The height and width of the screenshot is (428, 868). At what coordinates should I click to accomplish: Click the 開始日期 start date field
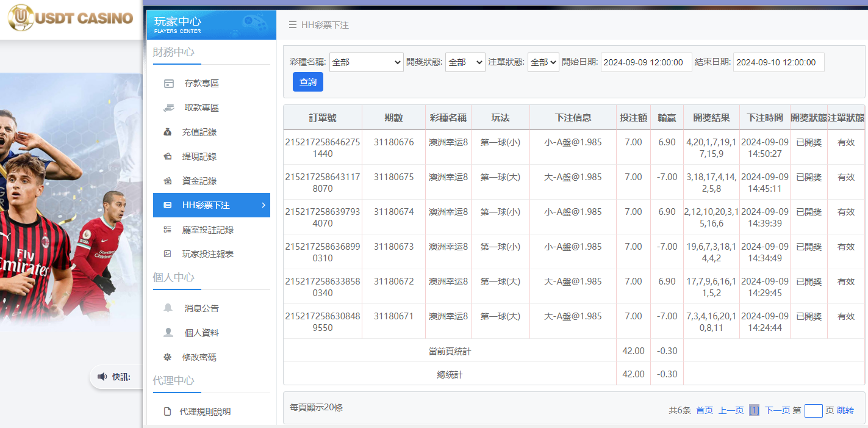(x=646, y=62)
